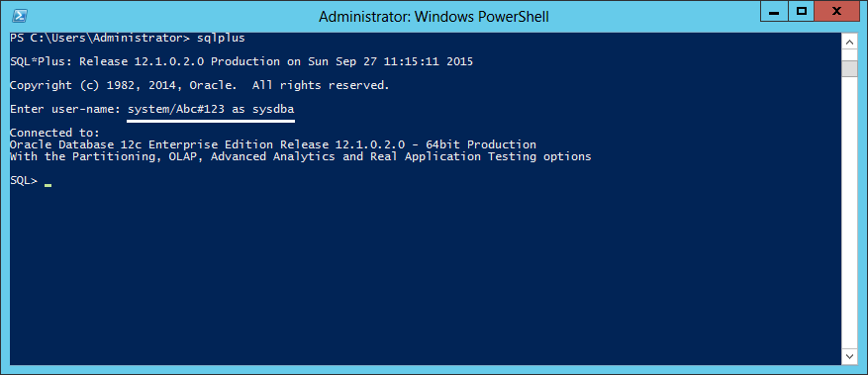This screenshot has height=375, width=868.
Task: Click the "With the Partitioning, OLAP" line
Action: (301, 157)
